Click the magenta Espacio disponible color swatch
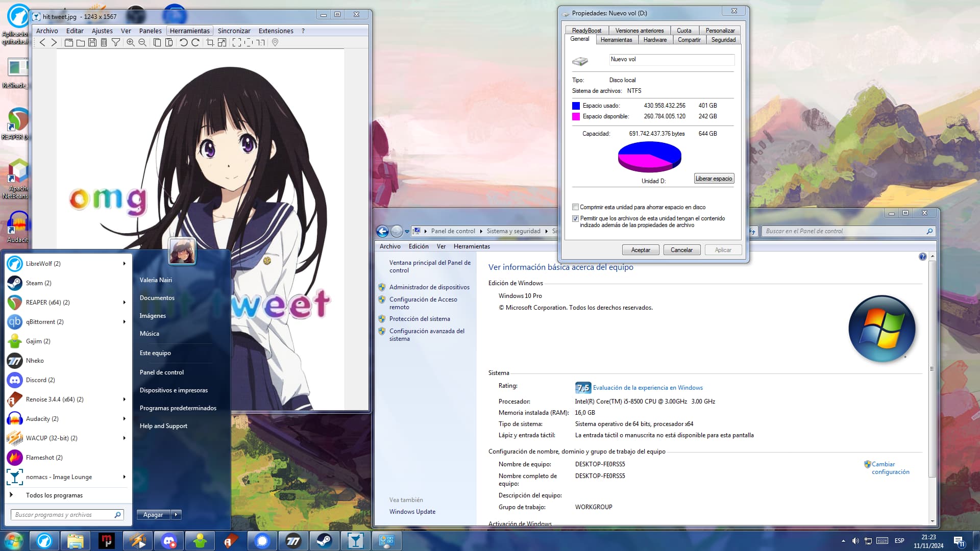The height and width of the screenshot is (551, 980). [x=576, y=116]
